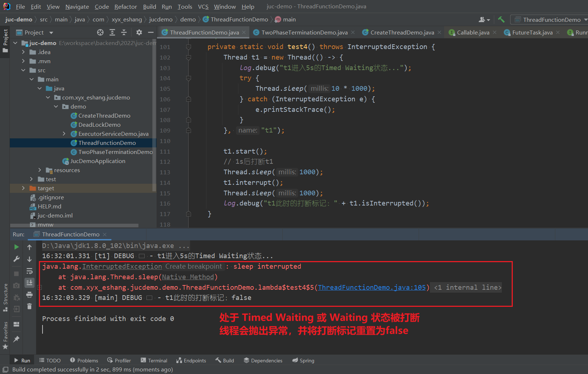Open user account icon in toolbar
The height and width of the screenshot is (374, 588).
point(484,20)
